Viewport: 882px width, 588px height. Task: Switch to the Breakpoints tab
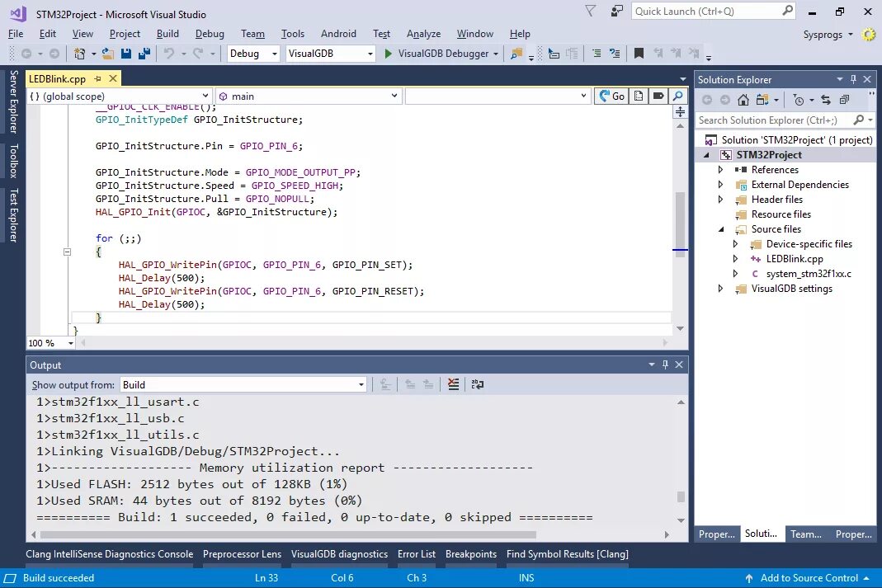pyautogui.click(x=471, y=554)
